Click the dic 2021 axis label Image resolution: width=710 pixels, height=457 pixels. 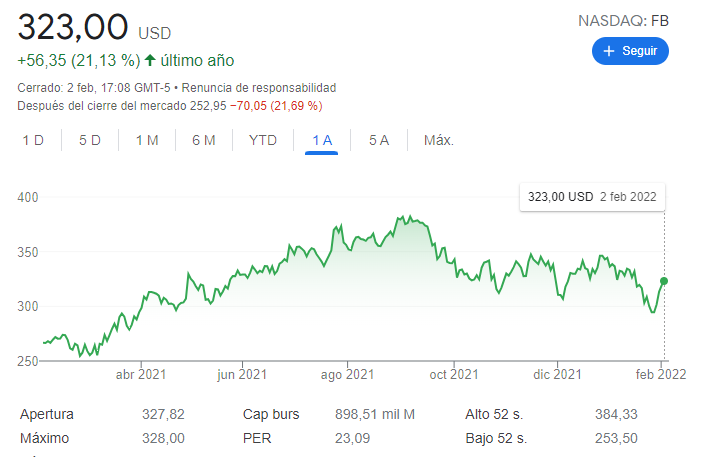tap(557, 375)
